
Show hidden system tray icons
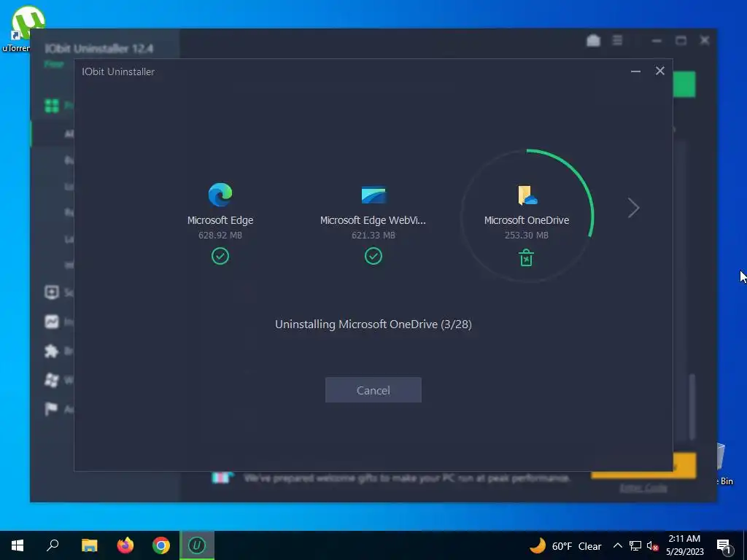617,545
